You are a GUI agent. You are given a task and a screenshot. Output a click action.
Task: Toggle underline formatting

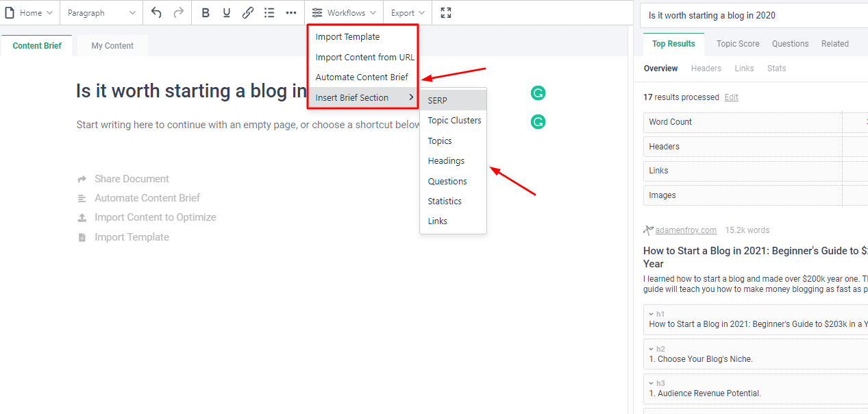point(227,12)
